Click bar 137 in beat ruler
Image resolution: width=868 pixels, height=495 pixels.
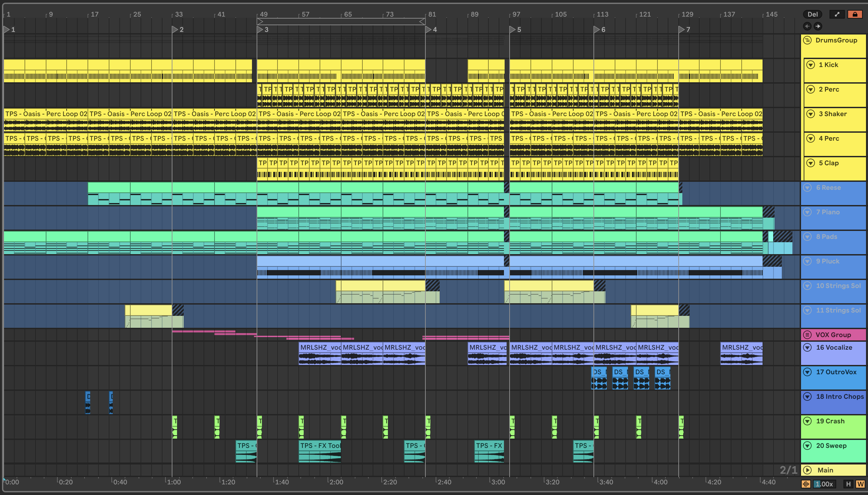pyautogui.click(x=729, y=14)
